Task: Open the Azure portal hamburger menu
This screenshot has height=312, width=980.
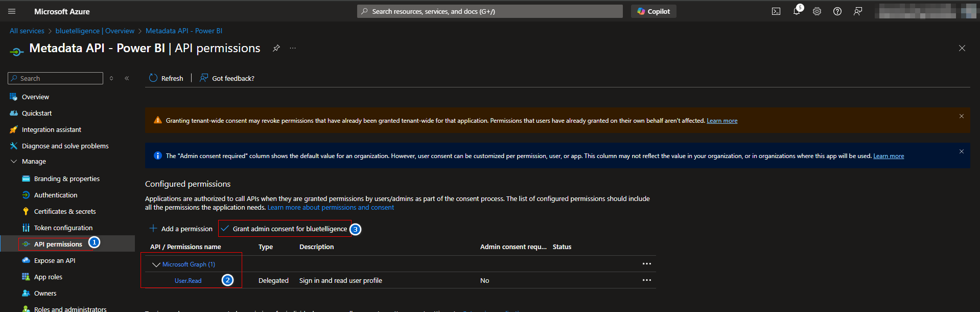Action: click(x=12, y=11)
